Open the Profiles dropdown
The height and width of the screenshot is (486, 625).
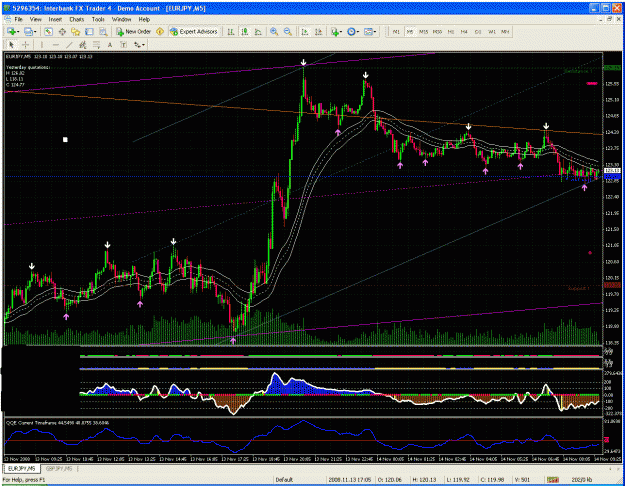[x=30, y=32]
